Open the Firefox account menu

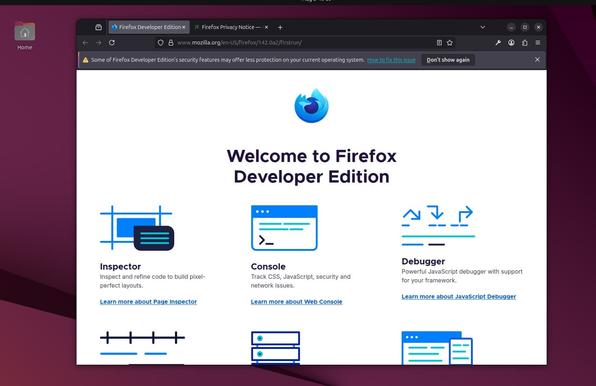pyautogui.click(x=511, y=43)
